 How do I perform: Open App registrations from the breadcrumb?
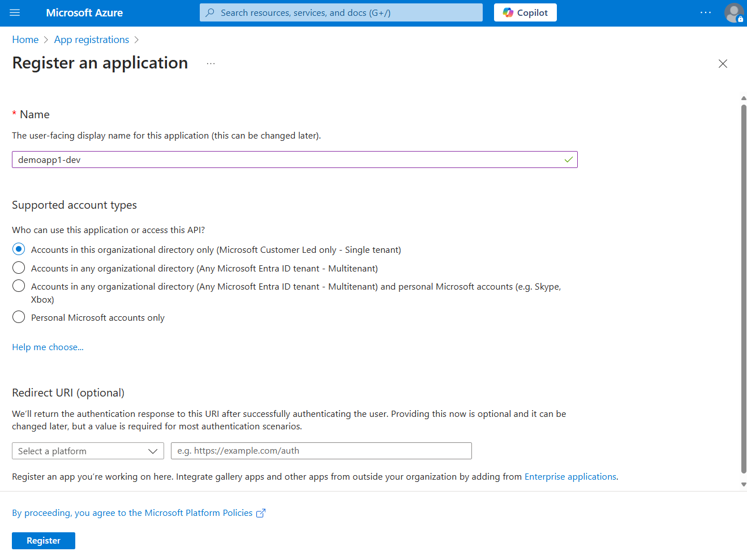coord(91,39)
